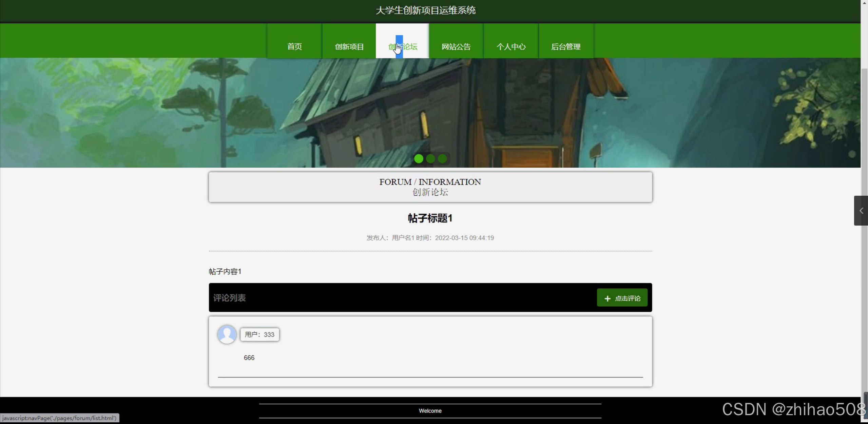Switch to the third carousel slide dot
The height and width of the screenshot is (424, 868).
[442, 159]
